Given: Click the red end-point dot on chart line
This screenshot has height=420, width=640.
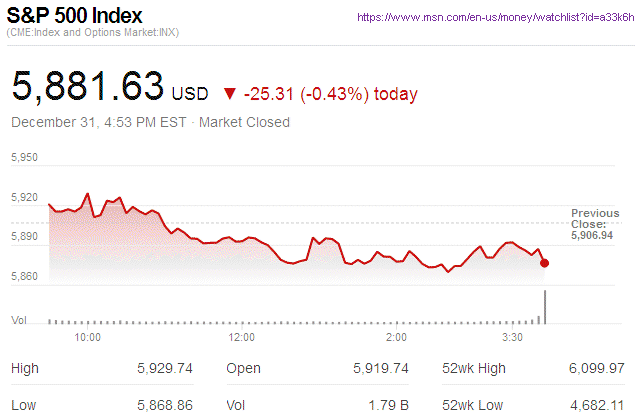Looking at the screenshot, I should tap(544, 263).
